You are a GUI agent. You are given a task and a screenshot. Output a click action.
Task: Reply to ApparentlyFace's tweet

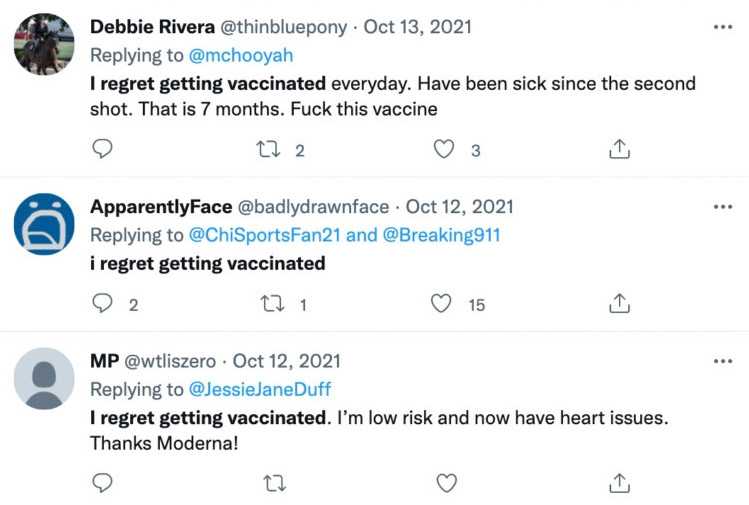102,303
